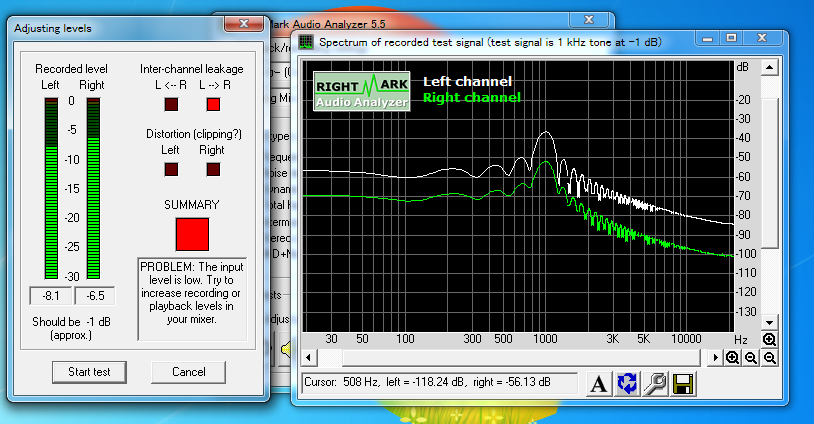Viewport: 814px width, 424px height.
Task: Save the spectrum with the floppy disk icon
Action: tap(684, 383)
